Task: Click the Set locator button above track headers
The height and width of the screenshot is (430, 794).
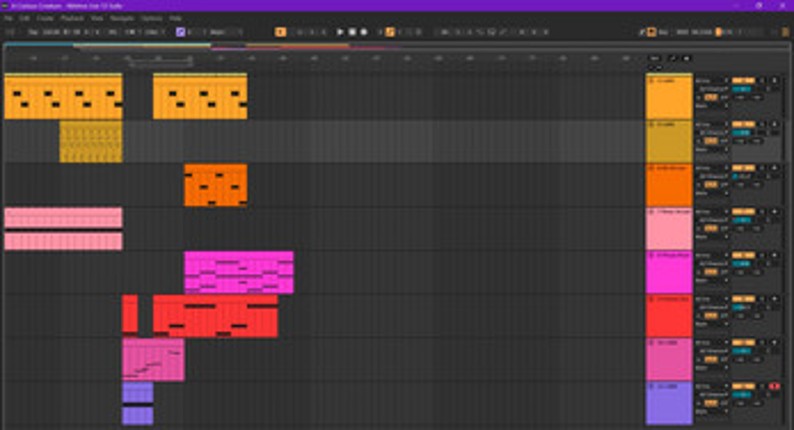Action: pyautogui.click(x=654, y=58)
